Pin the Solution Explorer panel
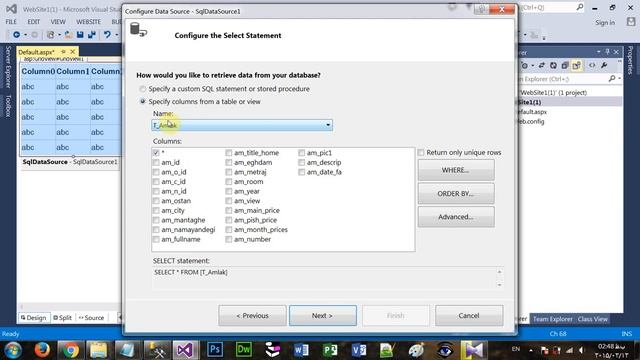This screenshot has height=360, width=640. pos(607,52)
